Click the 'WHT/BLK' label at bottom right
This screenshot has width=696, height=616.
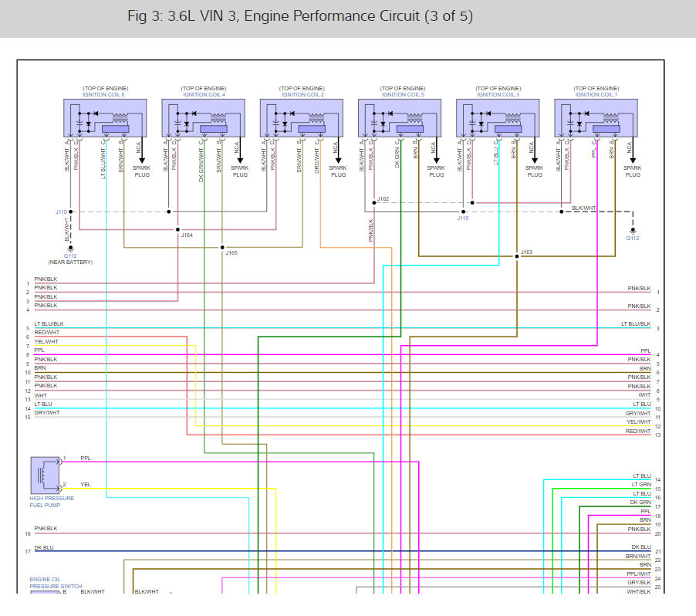coord(639,591)
